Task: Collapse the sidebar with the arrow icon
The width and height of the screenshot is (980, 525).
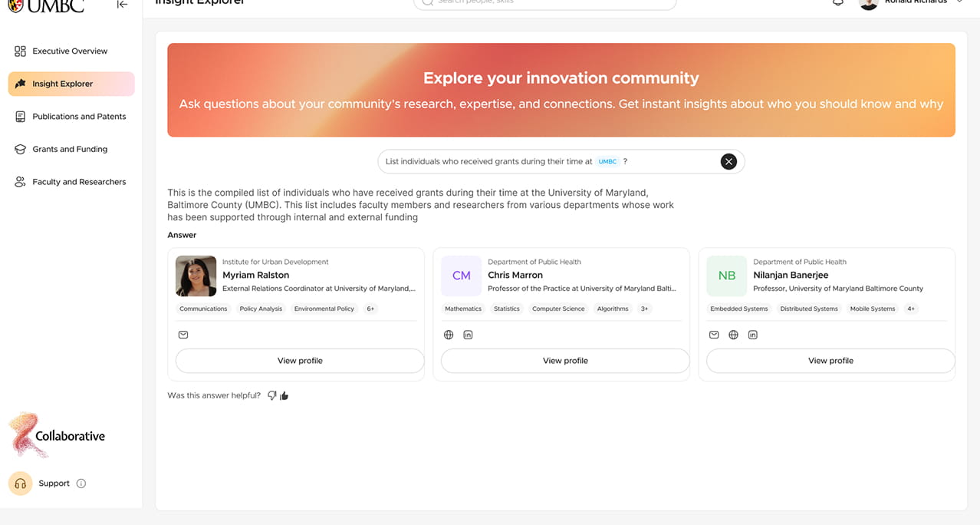Action: click(x=122, y=5)
